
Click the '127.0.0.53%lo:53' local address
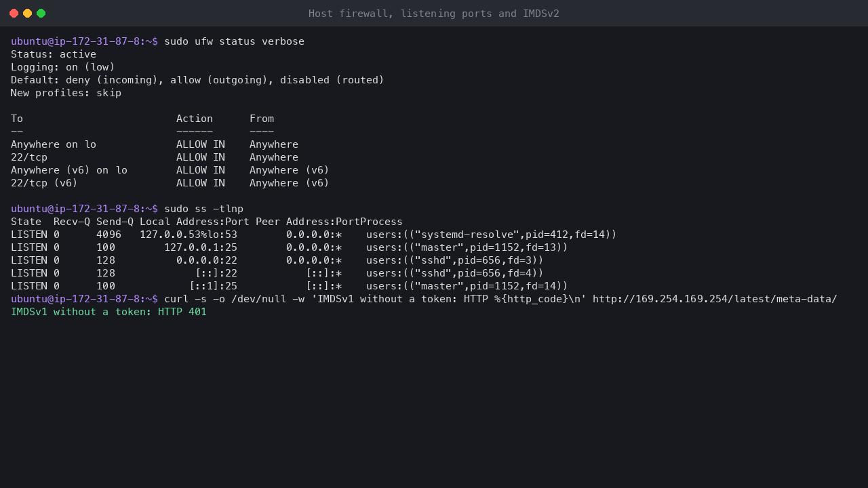[189, 235]
